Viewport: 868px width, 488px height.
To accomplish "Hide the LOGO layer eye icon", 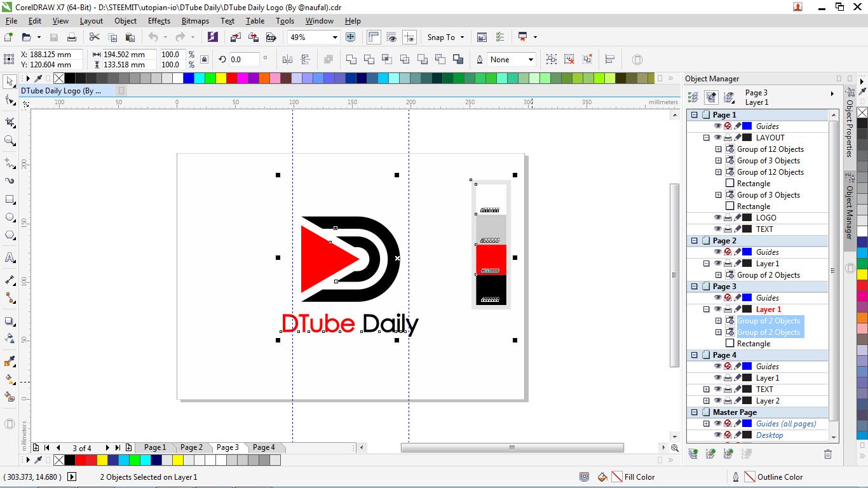I will tap(718, 218).
